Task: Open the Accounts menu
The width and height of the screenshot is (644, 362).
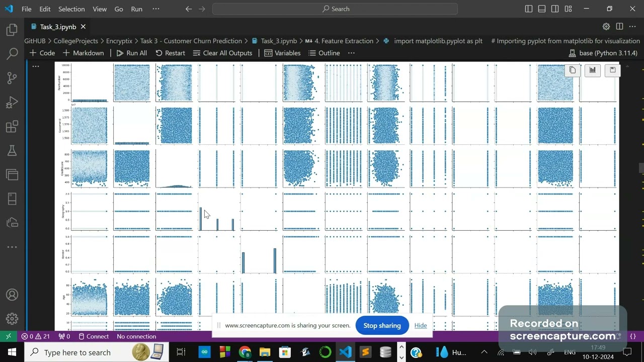Action: pos(12,295)
